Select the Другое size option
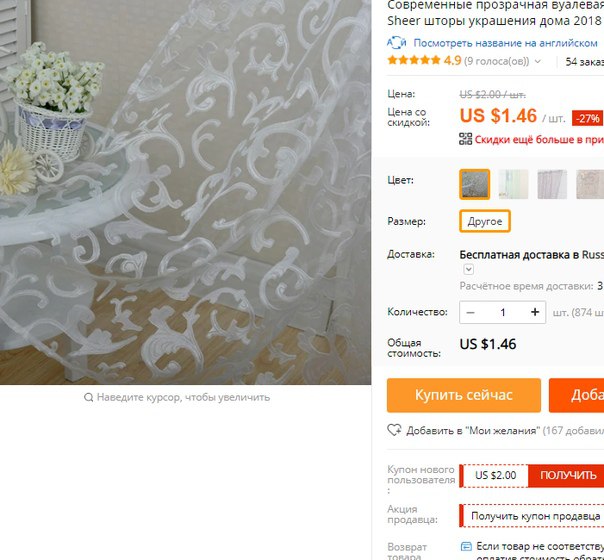Screen dimensions: 604x560 pos(485,221)
